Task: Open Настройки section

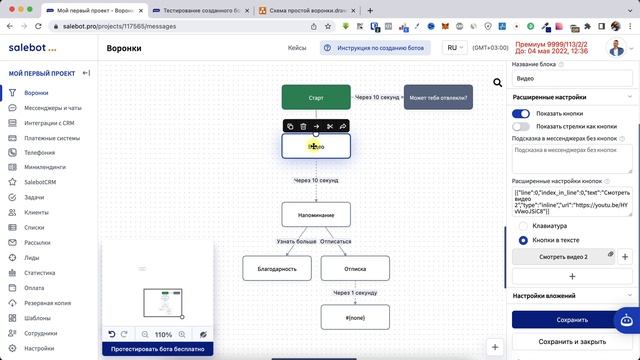Action: 39,349
